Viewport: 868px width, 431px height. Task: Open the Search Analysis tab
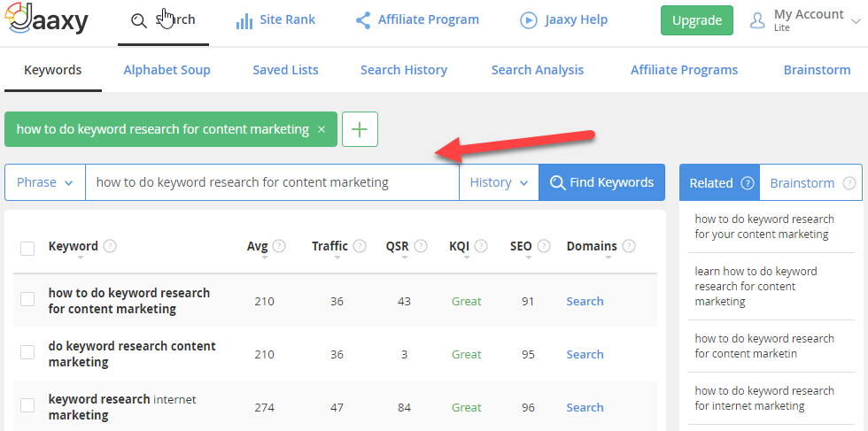[538, 70]
